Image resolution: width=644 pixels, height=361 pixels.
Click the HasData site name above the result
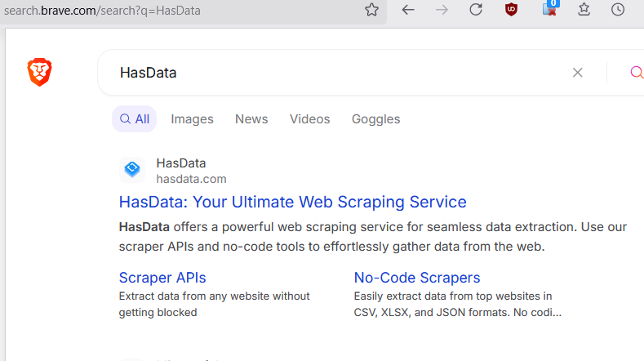click(181, 163)
